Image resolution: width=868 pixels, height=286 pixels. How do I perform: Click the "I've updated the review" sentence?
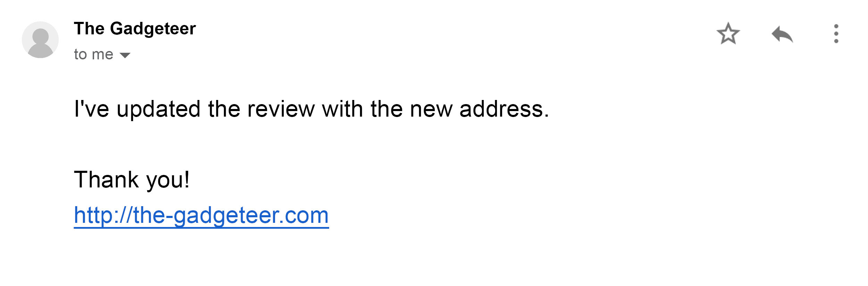coord(311,109)
